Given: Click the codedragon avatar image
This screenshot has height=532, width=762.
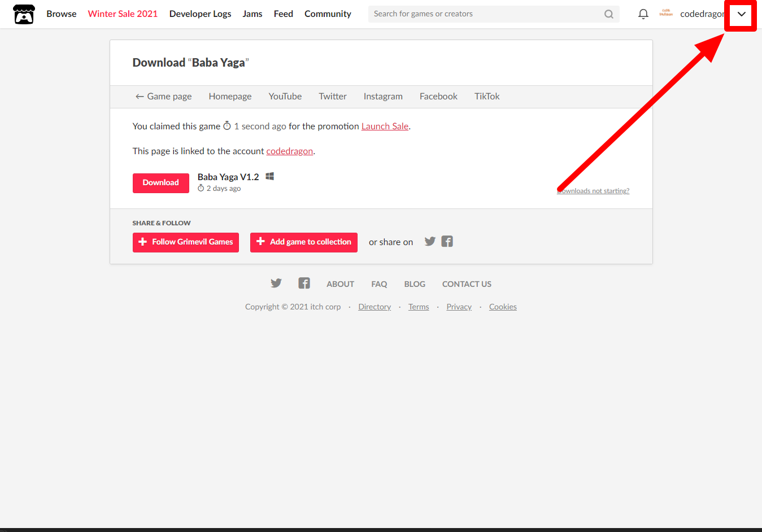Looking at the screenshot, I should (666, 14).
